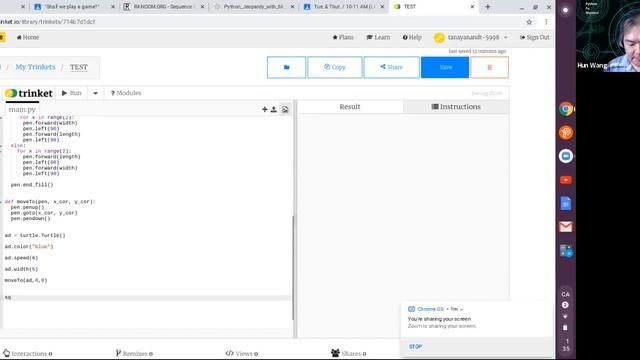This screenshot has width=640, height=360.
Task: Open the orange podcast app in shelf
Action: coord(566,133)
